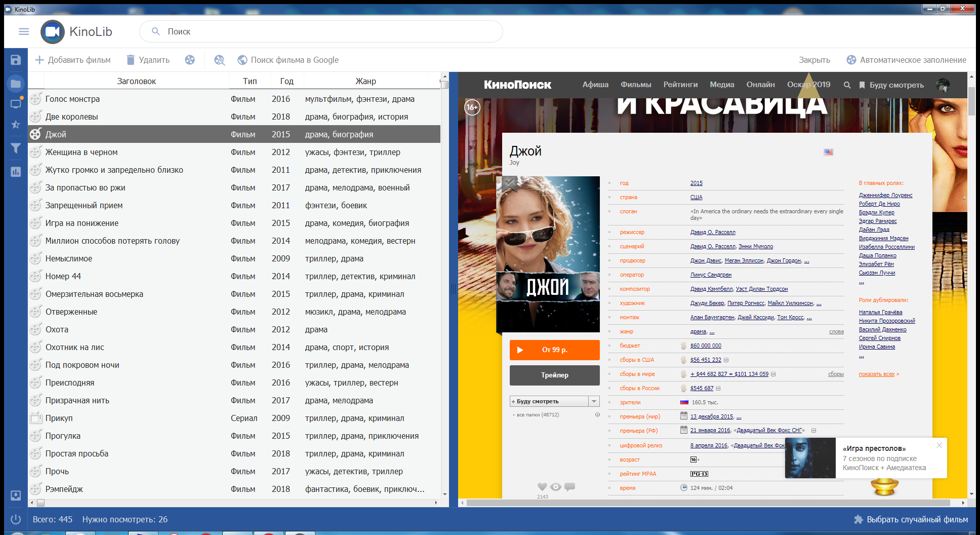Open the folder library view in sidebar
Image resolution: width=980 pixels, height=535 pixels.
pyautogui.click(x=16, y=84)
